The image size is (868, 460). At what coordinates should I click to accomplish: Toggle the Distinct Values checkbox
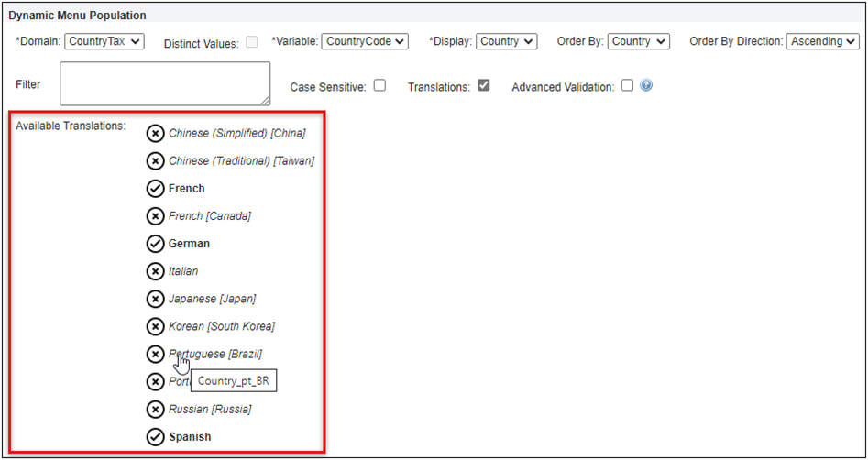point(251,42)
